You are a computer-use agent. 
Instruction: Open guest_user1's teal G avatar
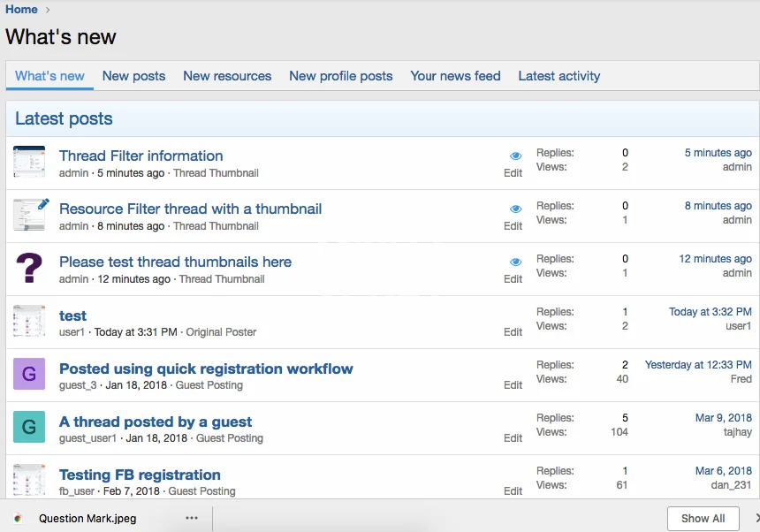pyautogui.click(x=28, y=427)
